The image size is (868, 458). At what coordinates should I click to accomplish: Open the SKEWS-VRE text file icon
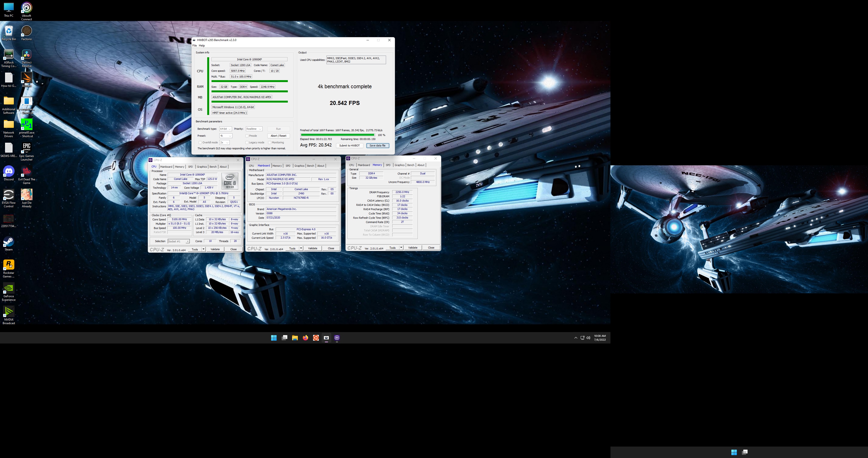[9, 150]
